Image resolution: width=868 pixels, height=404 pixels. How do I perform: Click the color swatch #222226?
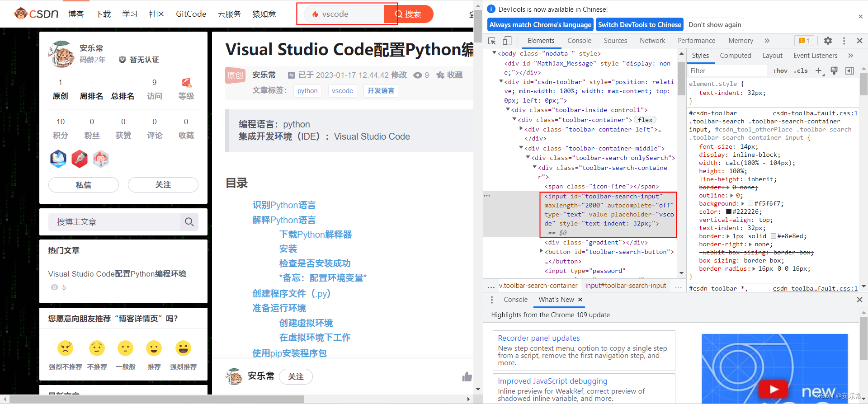[x=729, y=212]
